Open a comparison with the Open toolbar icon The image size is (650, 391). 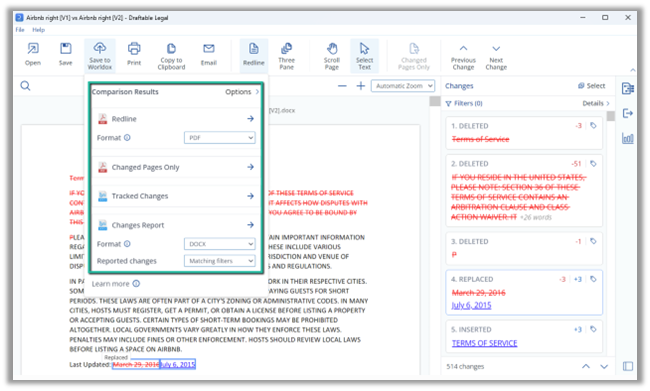33,54
